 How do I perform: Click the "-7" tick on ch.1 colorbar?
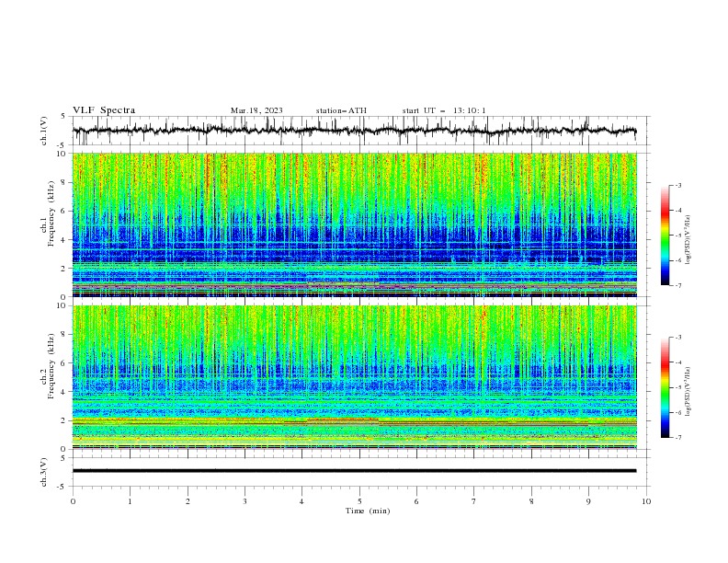click(x=677, y=285)
